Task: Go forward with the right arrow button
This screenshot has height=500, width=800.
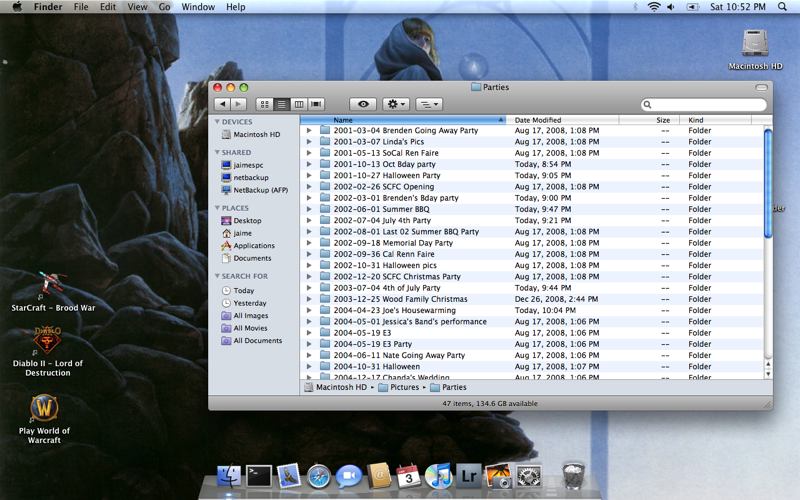Action: (x=238, y=104)
